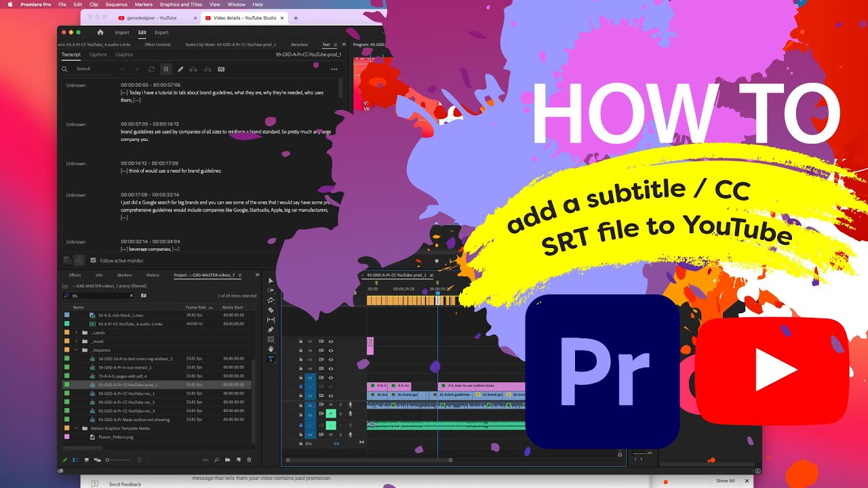Click the Home icon in Premiere header
Viewport: 868px width, 488px height.
pos(100,32)
